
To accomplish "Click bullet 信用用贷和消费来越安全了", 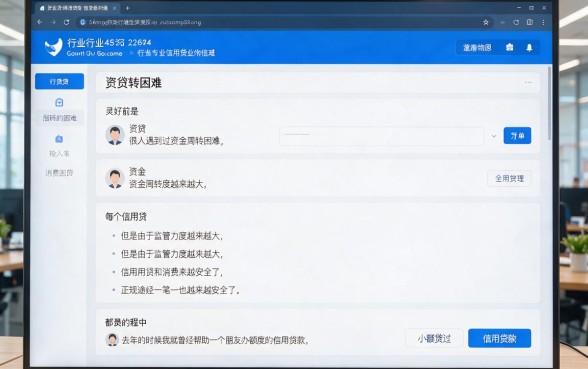I will click(x=171, y=272).
